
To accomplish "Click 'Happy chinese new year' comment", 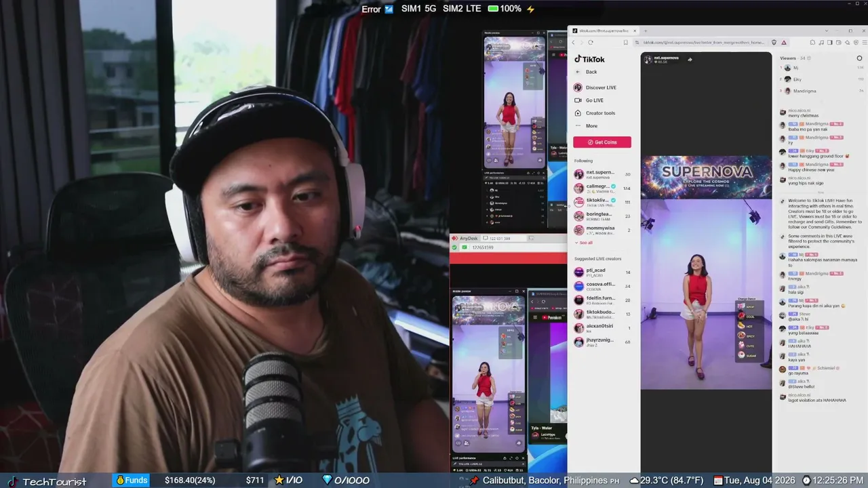I will tap(811, 169).
